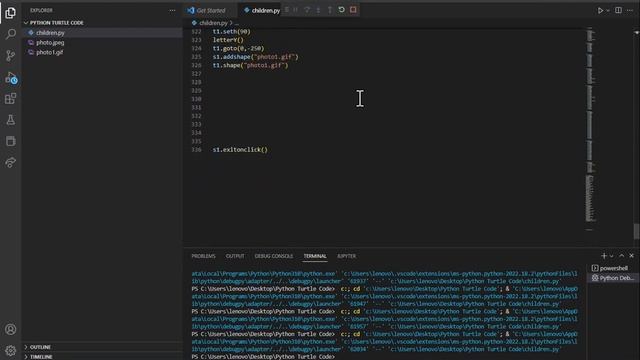Click the debug Step Out button
Screen dimensions: 640x360
tap(330, 9)
